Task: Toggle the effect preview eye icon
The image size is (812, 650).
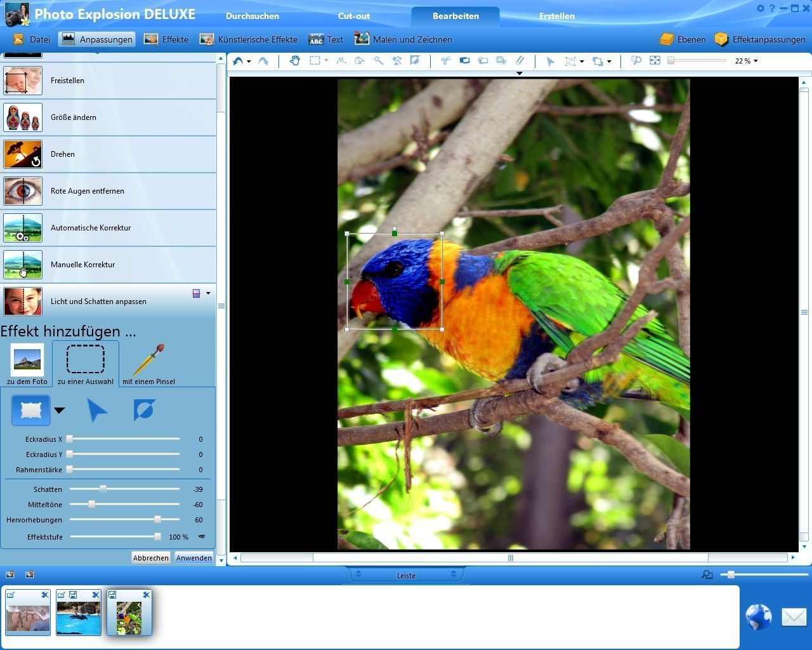Action: point(202,537)
